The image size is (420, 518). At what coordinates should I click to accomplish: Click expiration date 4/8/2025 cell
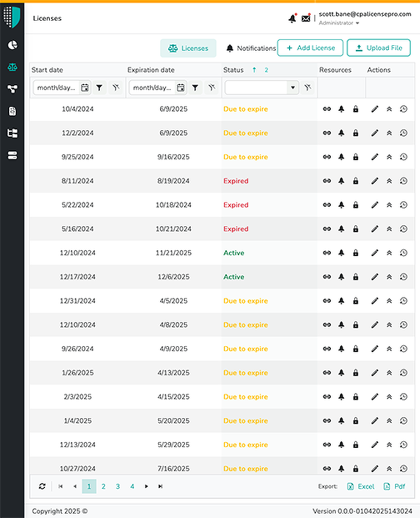point(174,325)
